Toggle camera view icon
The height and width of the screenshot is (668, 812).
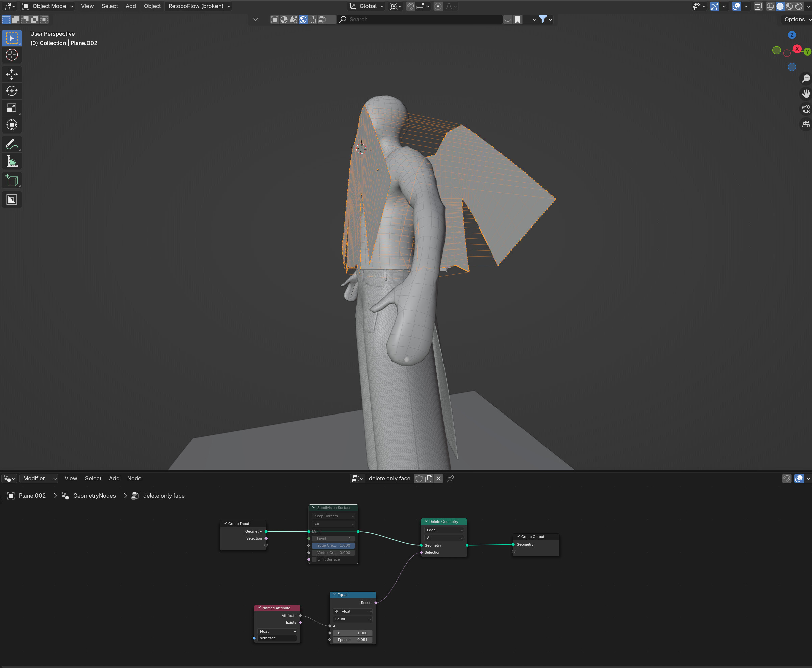[x=806, y=109]
